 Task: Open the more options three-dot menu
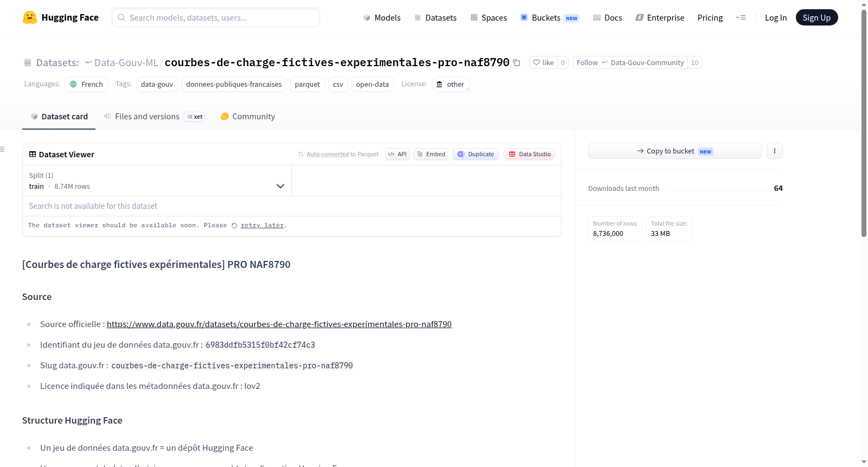click(x=775, y=151)
